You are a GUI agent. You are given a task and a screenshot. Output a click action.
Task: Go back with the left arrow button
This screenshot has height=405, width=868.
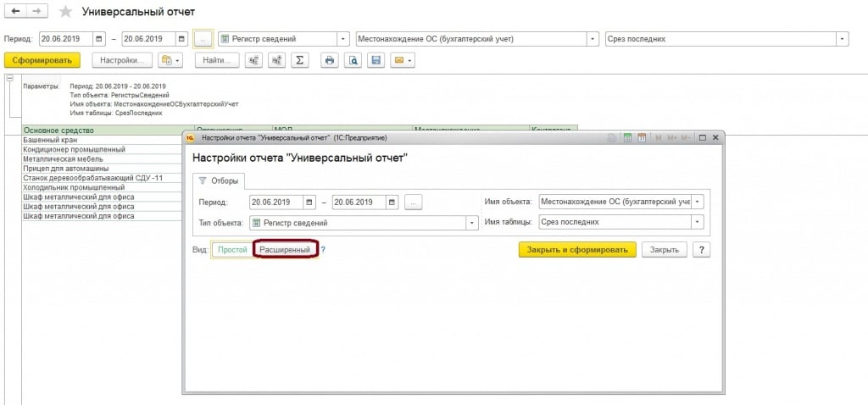point(15,13)
